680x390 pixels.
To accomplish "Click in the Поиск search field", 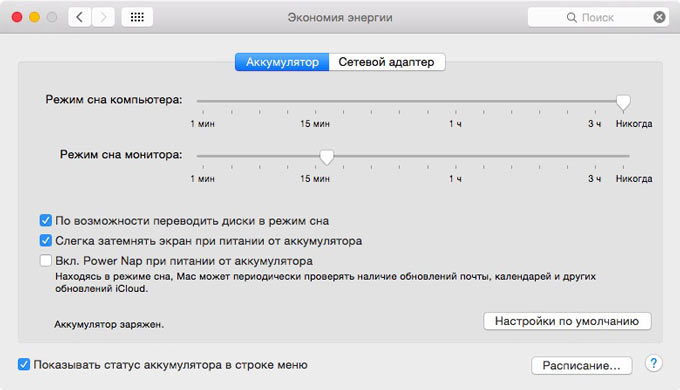I will [597, 17].
